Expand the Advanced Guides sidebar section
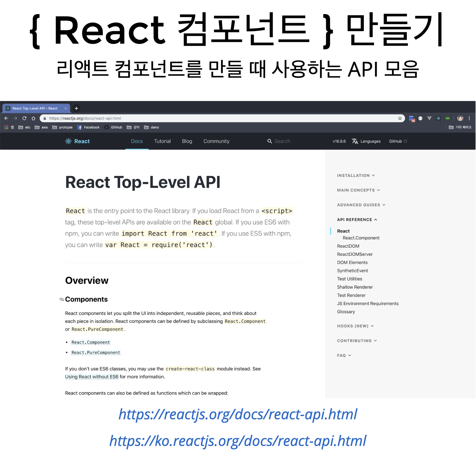Screen dimensions: 476x457 point(361,205)
